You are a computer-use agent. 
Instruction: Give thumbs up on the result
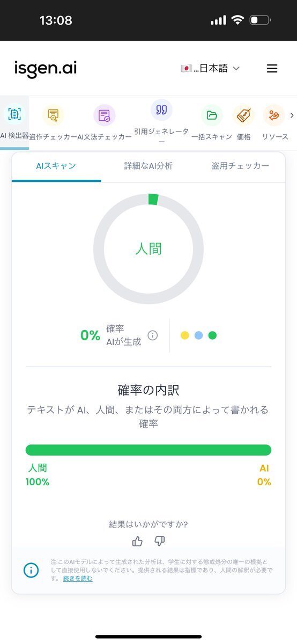[137, 541]
